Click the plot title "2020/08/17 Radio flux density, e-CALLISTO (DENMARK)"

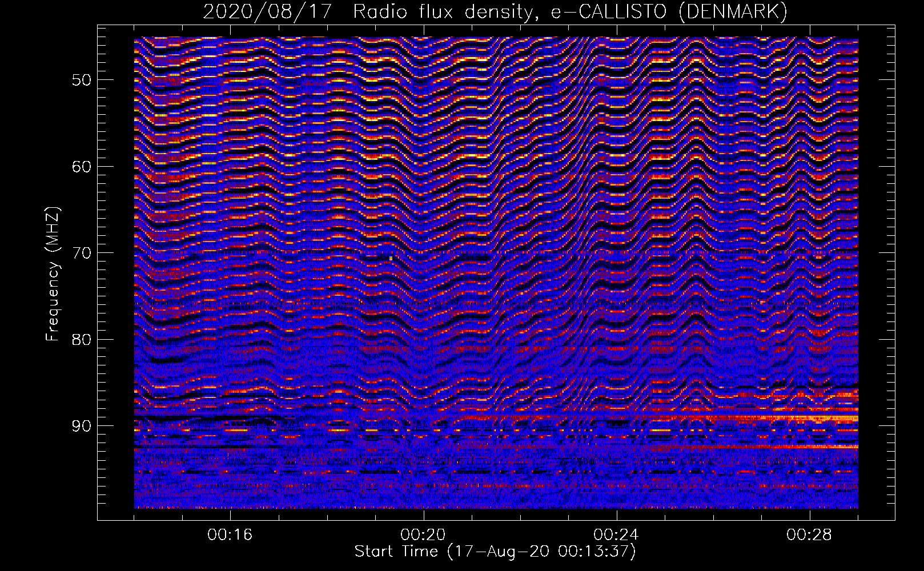pyautogui.click(x=495, y=11)
